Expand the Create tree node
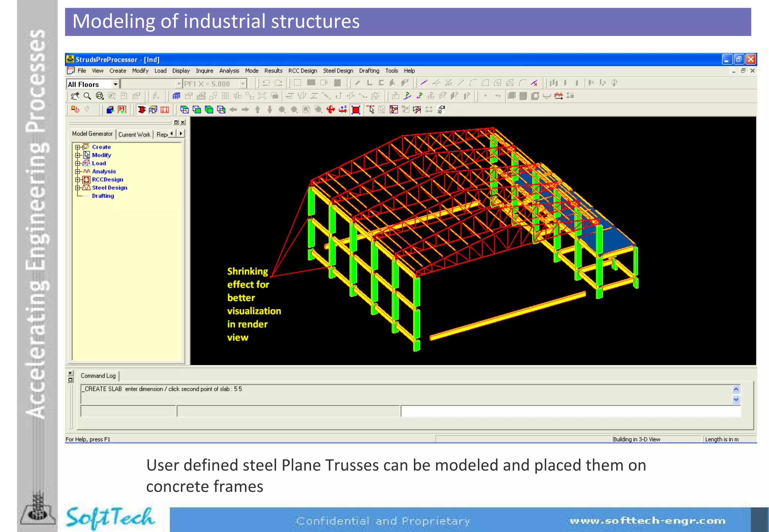This screenshot has width=769, height=532. 77,147
